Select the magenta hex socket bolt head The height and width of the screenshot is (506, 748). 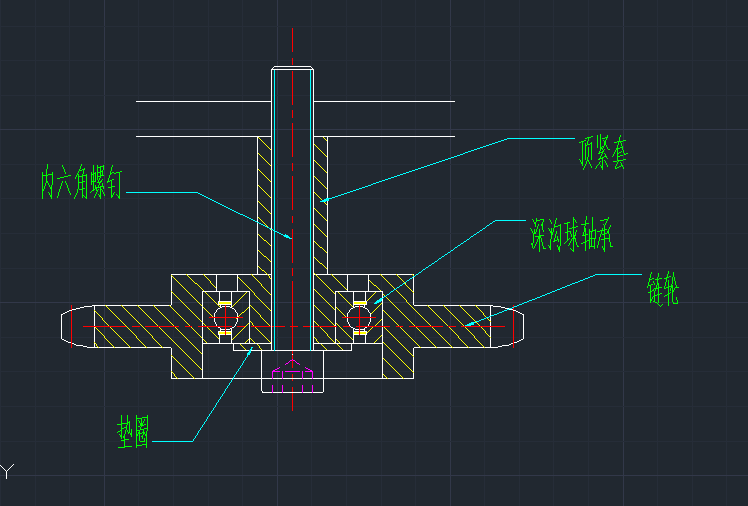[x=292, y=379]
